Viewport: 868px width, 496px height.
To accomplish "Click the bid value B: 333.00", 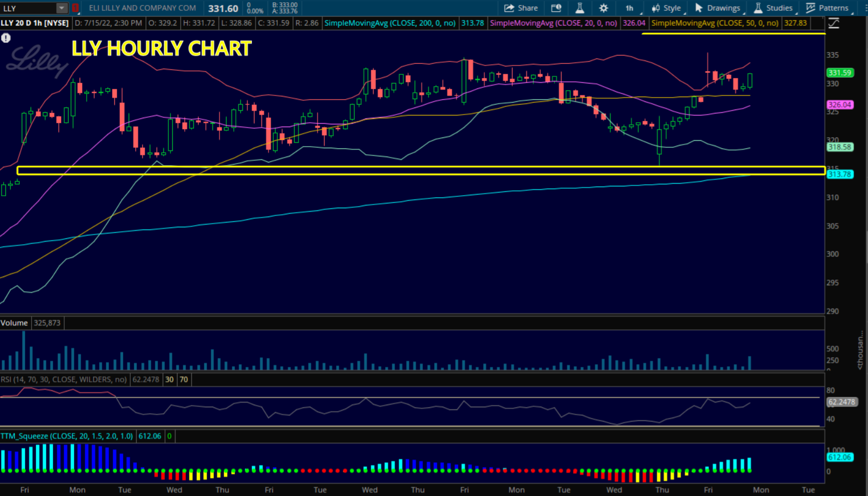I will click(x=285, y=5).
